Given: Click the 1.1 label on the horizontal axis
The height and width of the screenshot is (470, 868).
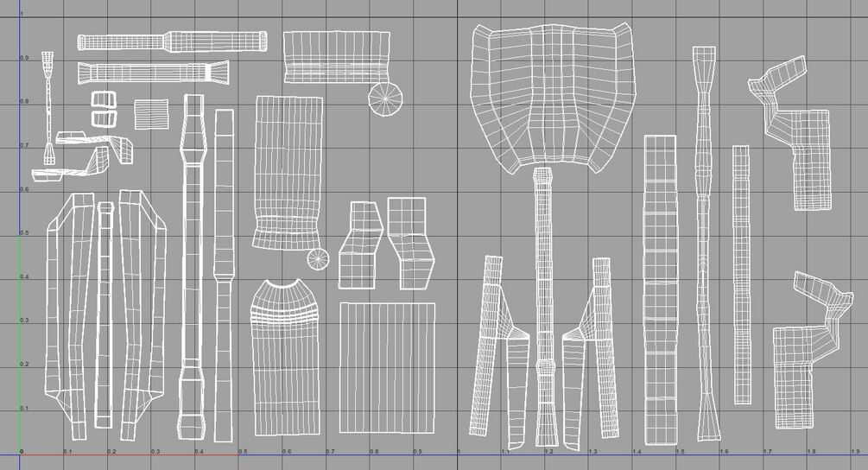Looking at the screenshot, I should coord(505,452).
